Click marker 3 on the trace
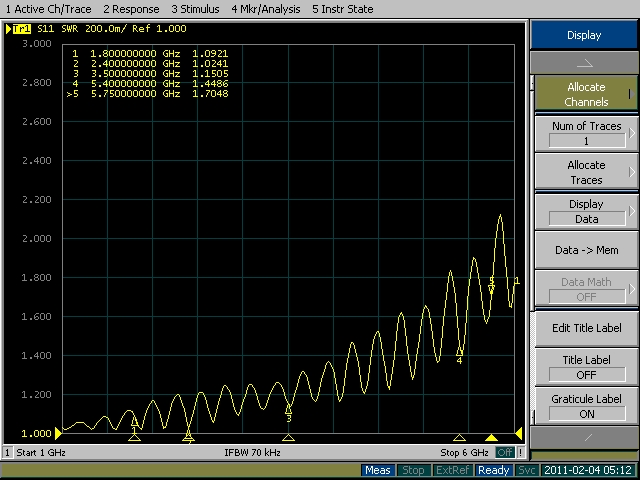The width and height of the screenshot is (640, 480). pyautogui.click(x=289, y=411)
